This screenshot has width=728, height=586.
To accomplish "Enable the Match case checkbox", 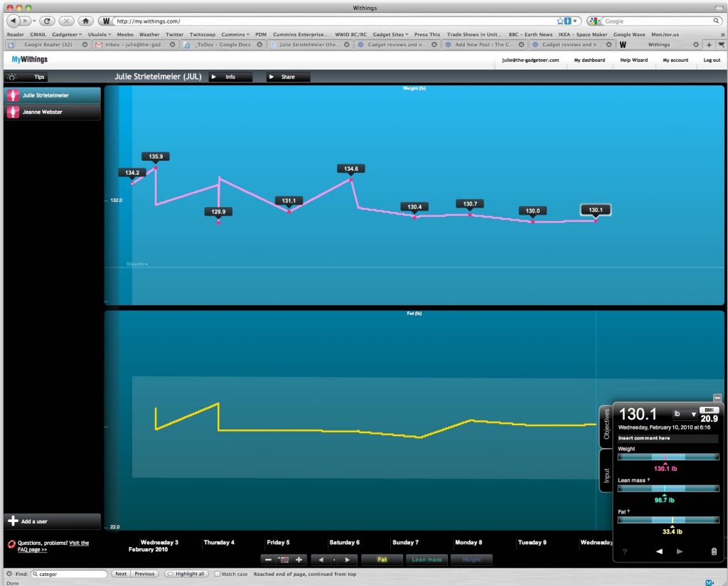I will [x=218, y=574].
